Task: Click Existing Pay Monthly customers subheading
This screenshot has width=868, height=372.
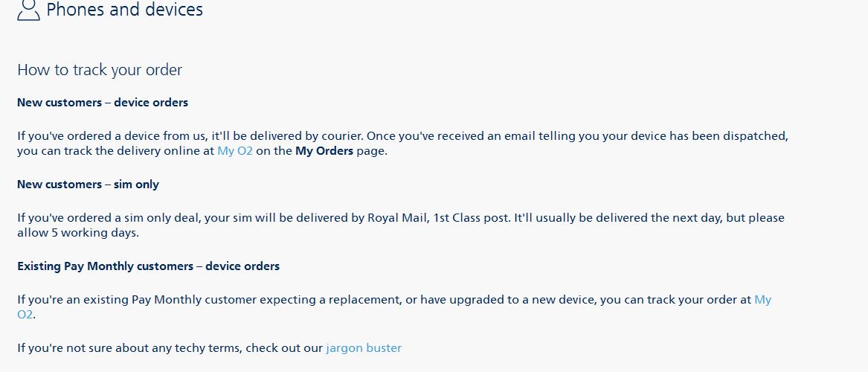Action: click(x=148, y=266)
